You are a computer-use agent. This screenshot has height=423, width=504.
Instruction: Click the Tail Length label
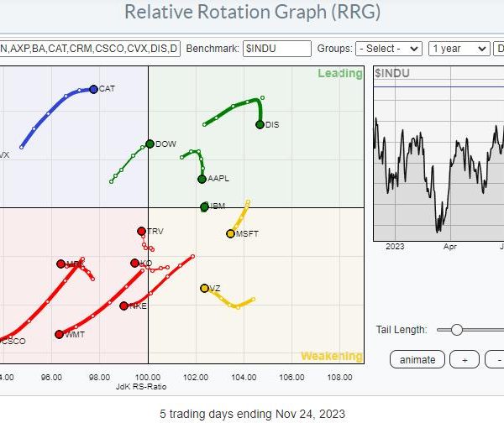click(x=402, y=330)
